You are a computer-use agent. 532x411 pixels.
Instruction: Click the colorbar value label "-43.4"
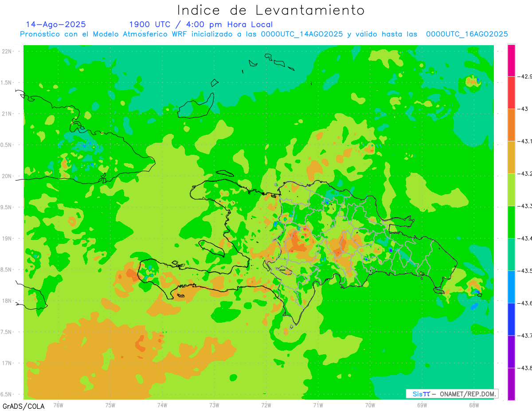coord(524,239)
